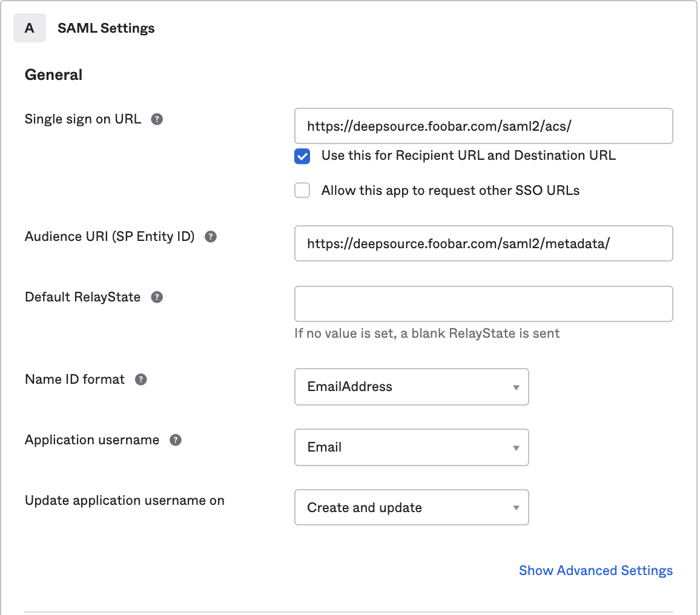Click the empty Default RelayState field

[483, 304]
